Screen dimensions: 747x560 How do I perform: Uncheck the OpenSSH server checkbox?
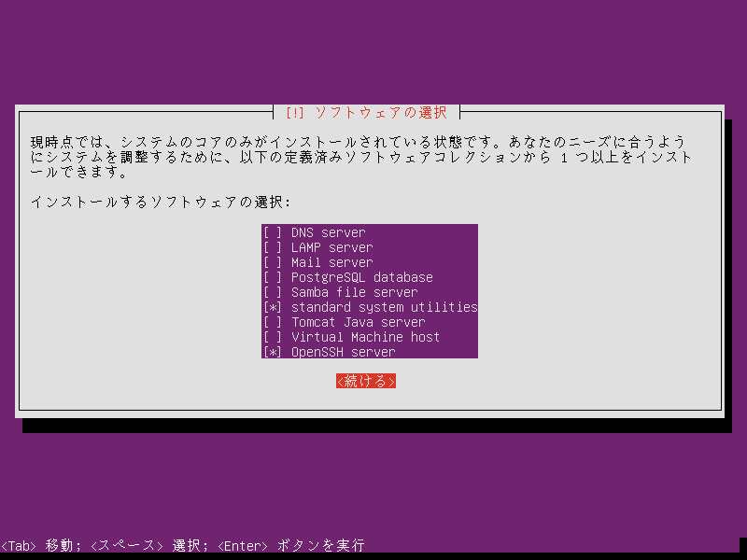click(273, 352)
